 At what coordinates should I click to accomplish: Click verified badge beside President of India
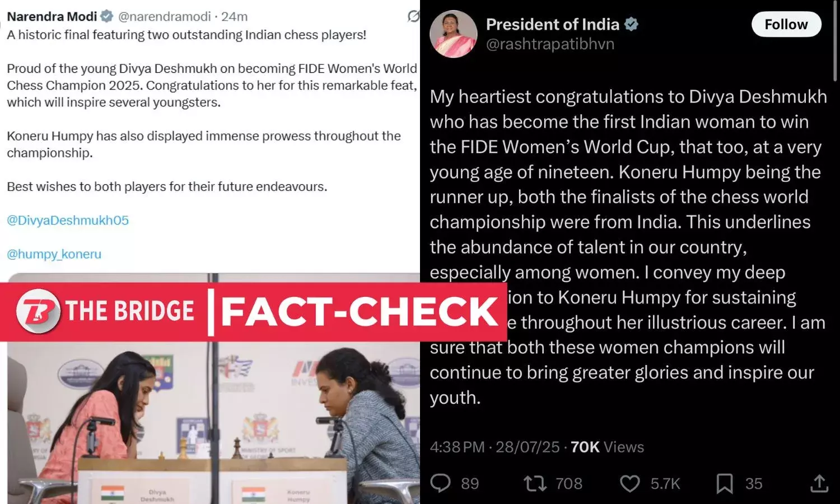tap(632, 25)
